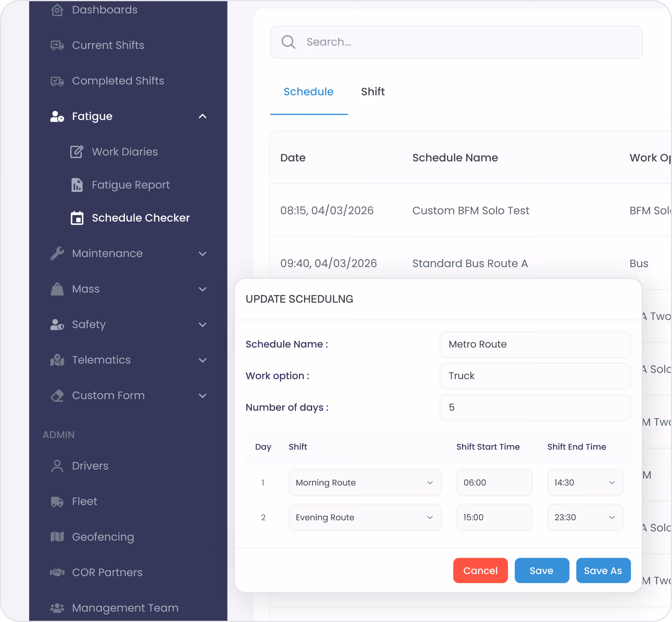This screenshot has width=672, height=622.
Task: Expand the Custom Form menu chevron
Action: point(203,396)
